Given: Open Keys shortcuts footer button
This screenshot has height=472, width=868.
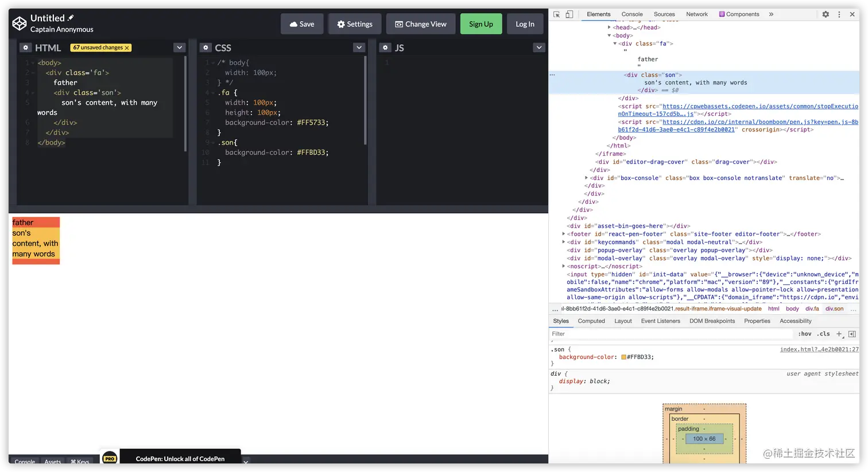Looking at the screenshot, I should [80, 462].
